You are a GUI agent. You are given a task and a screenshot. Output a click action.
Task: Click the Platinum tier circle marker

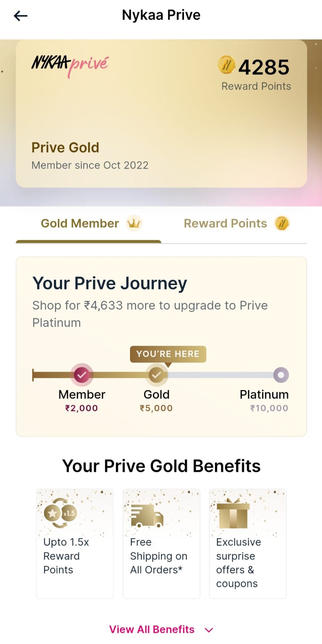pyautogui.click(x=281, y=375)
